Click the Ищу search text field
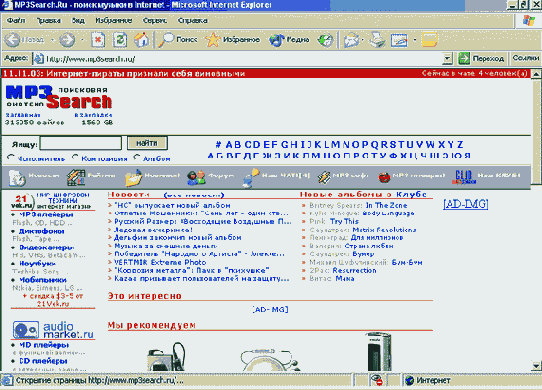The height and width of the screenshot is (390, 542). (81, 143)
